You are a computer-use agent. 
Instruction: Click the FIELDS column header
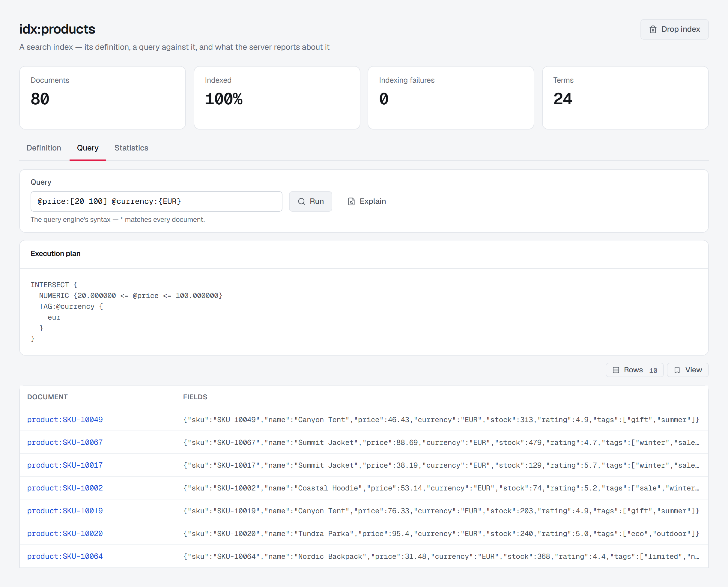[x=195, y=397]
